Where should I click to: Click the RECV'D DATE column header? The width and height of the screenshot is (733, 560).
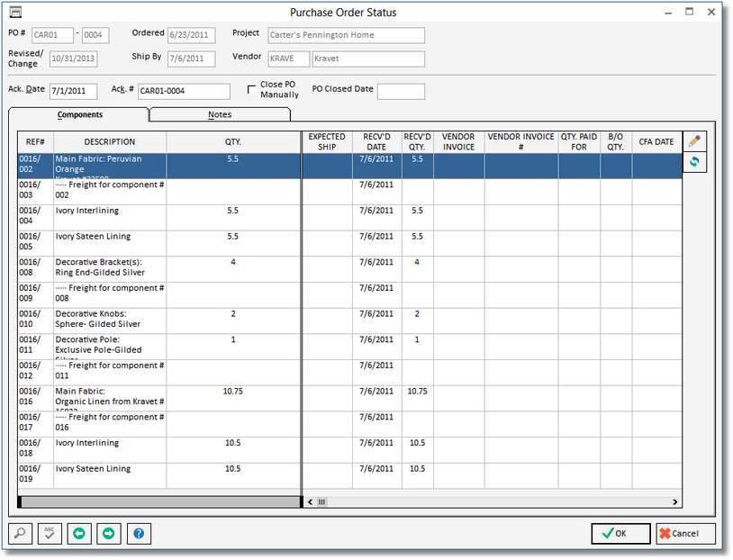[x=376, y=142]
